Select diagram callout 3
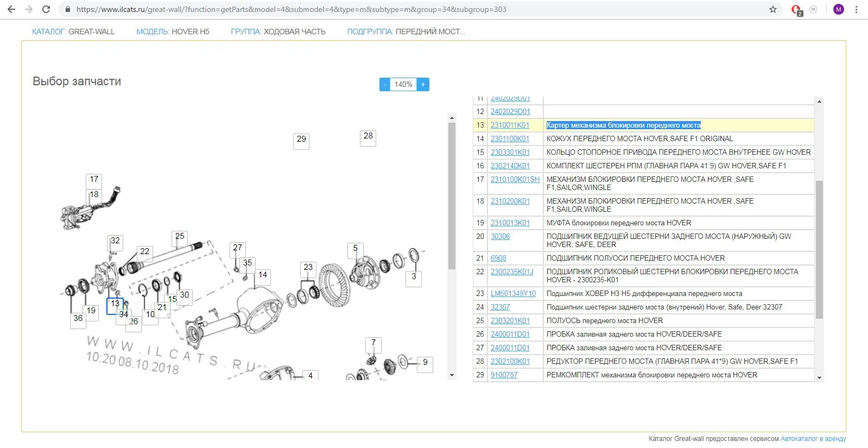 tap(414, 279)
